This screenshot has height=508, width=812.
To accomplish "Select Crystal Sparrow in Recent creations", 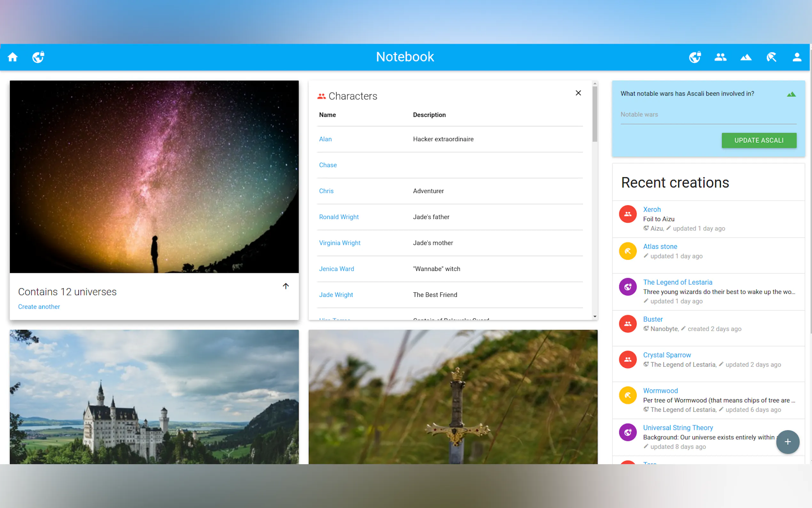I will pyautogui.click(x=667, y=355).
